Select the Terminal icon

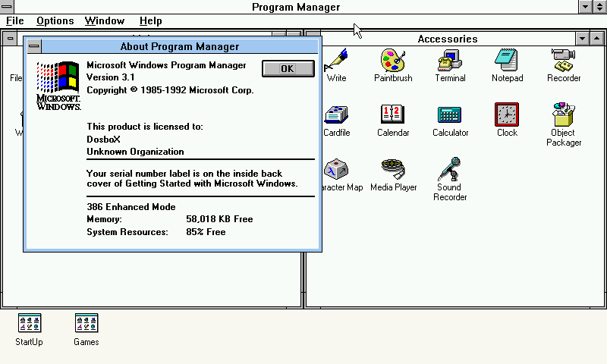tap(450, 60)
